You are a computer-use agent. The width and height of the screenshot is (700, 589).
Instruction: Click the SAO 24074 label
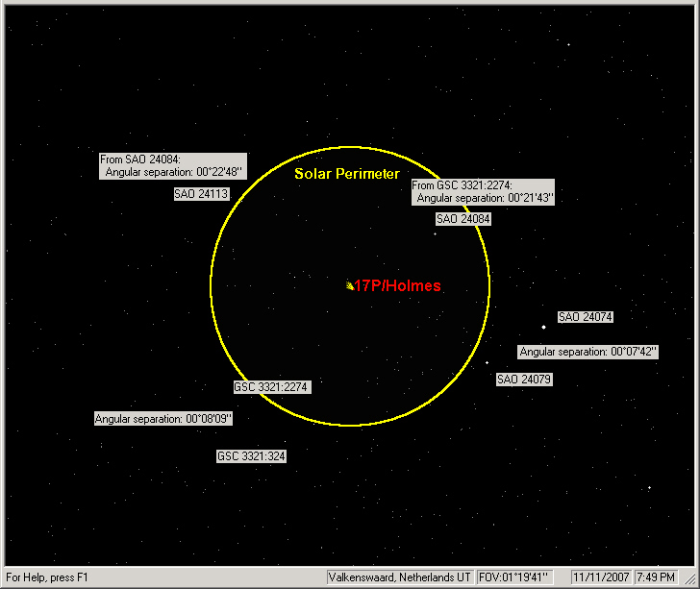point(586,317)
